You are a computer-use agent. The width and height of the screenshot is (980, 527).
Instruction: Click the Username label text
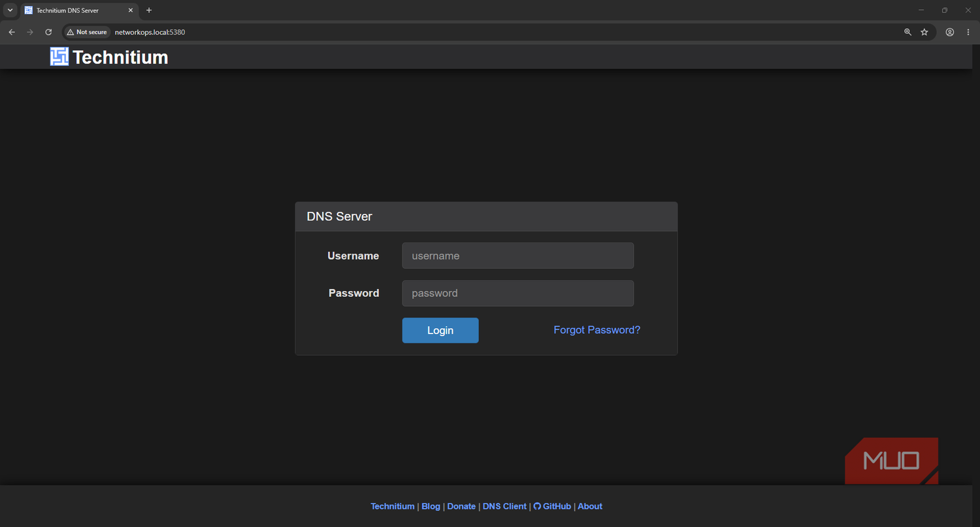[353, 256]
